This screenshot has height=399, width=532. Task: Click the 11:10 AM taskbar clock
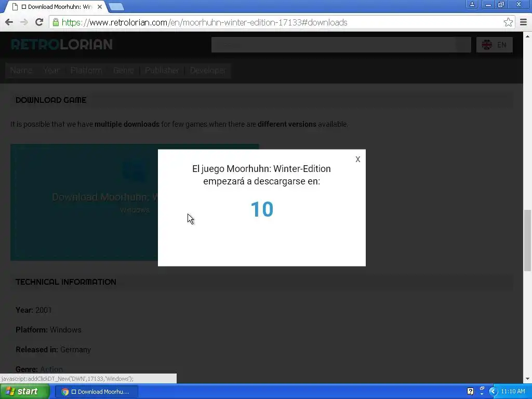(x=513, y=392)
